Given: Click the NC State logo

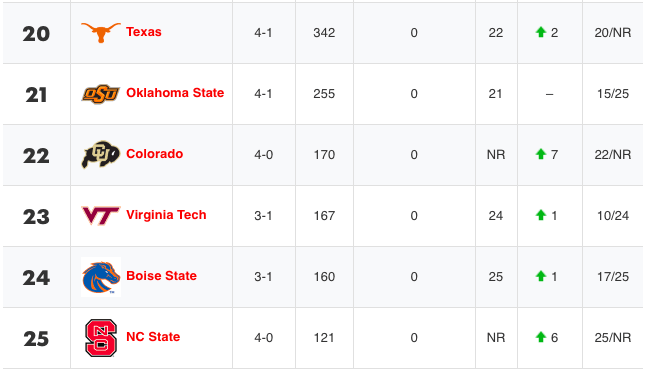Looking at the screenshot, I should [x=101, y=338].
